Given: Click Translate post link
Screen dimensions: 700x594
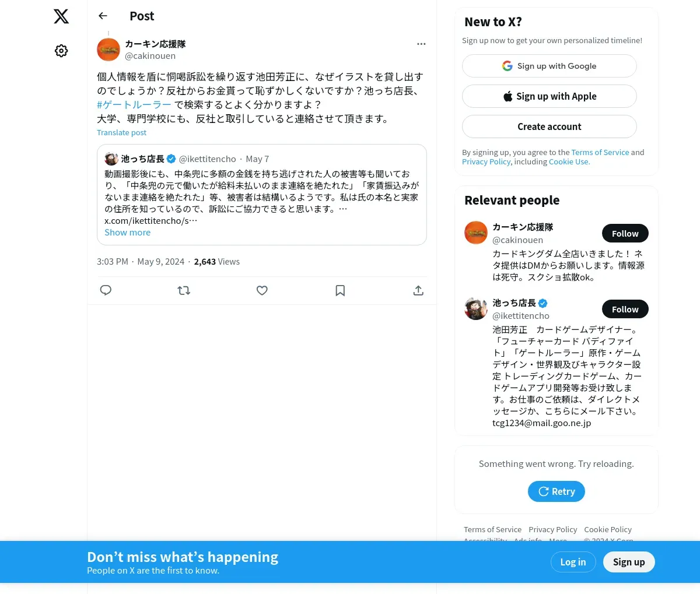Looking at the screenshot, I should click(121, 132).
